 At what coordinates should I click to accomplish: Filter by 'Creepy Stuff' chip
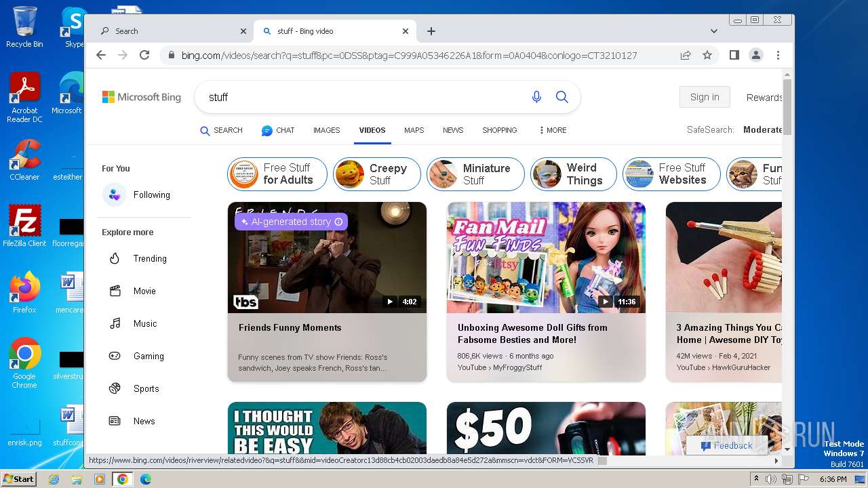[x=377, y=174]
